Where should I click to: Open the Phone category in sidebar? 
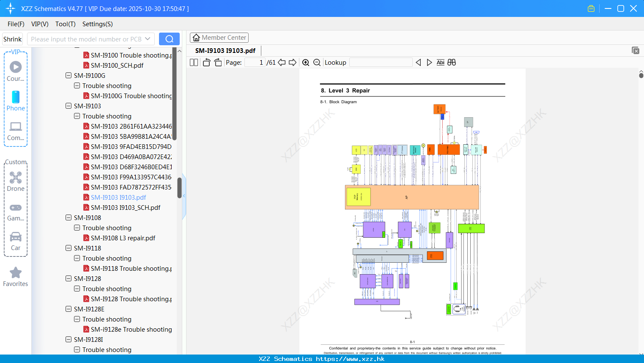(x=16, y=101)
